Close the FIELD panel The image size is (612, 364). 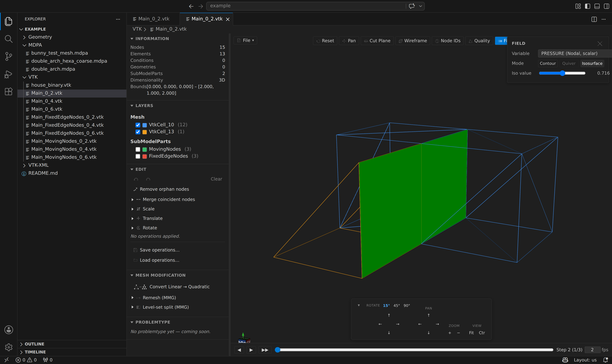(600, 43)
